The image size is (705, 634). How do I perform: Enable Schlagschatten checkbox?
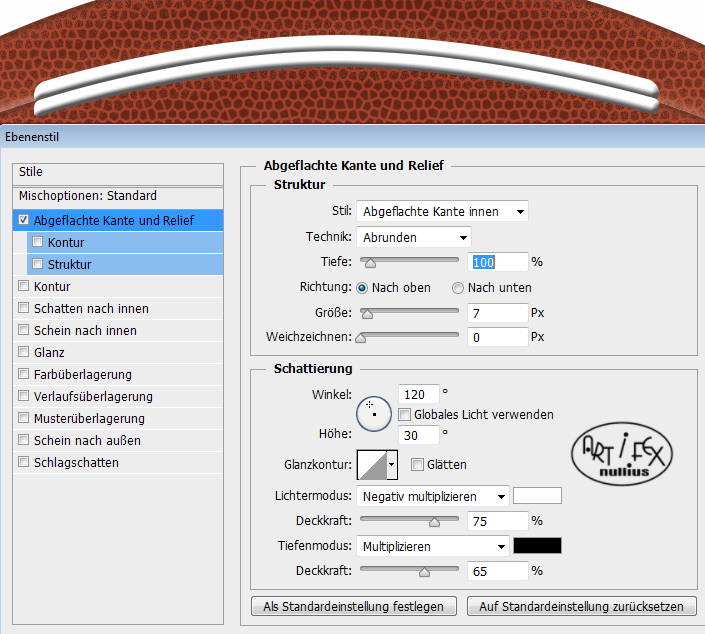tap(23, 462)
